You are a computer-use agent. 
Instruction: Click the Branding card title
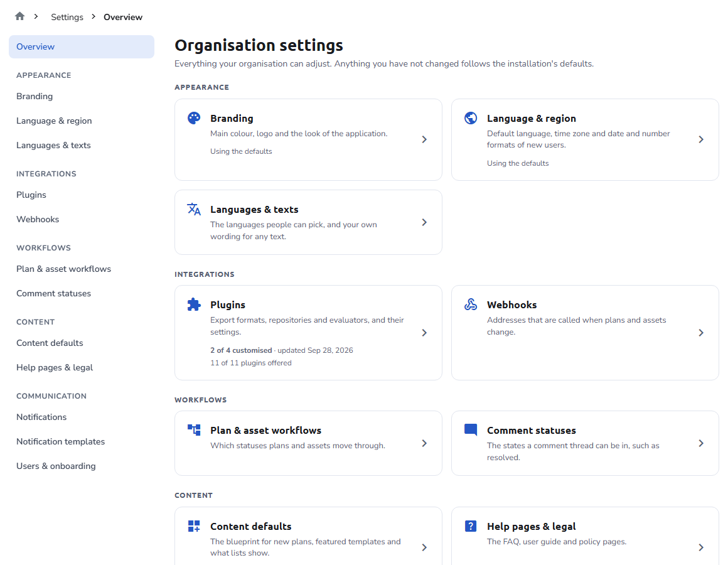click(232, 119)
